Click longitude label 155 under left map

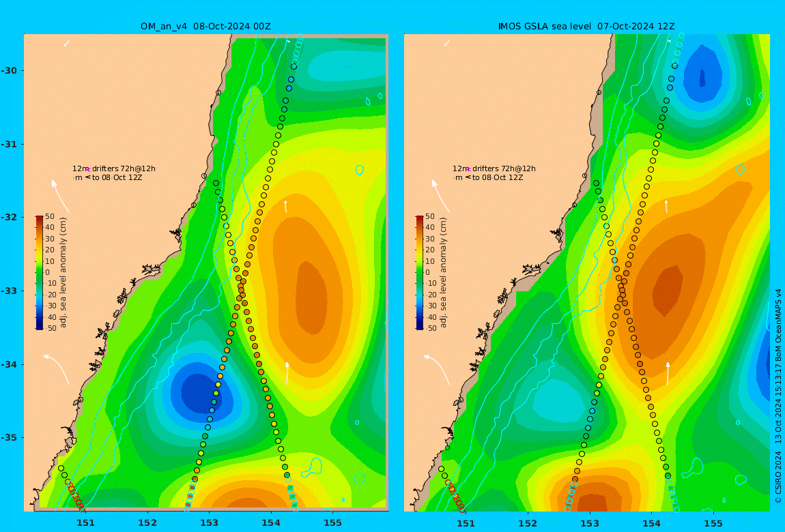click(333, 523)
